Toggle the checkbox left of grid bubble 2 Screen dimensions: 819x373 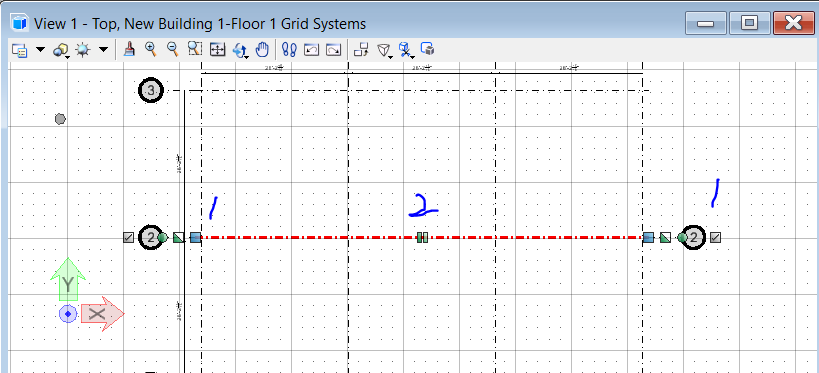click(x=128, y=238)
